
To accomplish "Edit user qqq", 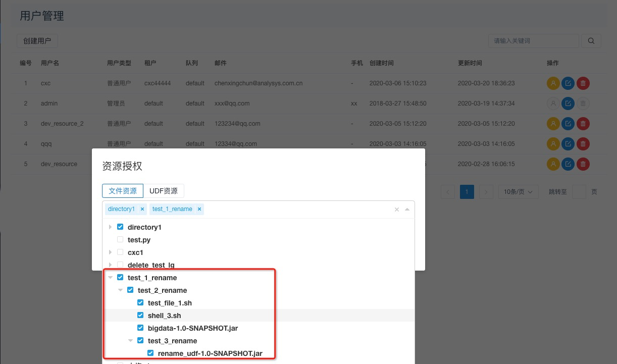I will coord(568,144).
